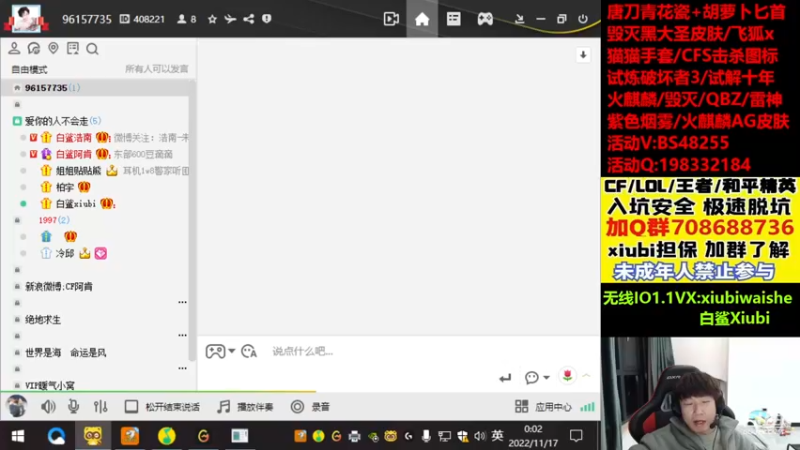The image size is (800, 450).
Task: Open the channel bulletin icon
Action: (x=72, y=48)
